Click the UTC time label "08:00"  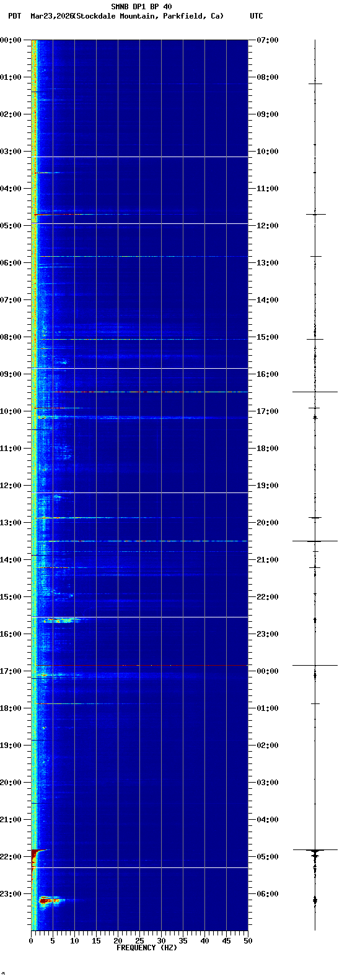[x=268, y=77]
